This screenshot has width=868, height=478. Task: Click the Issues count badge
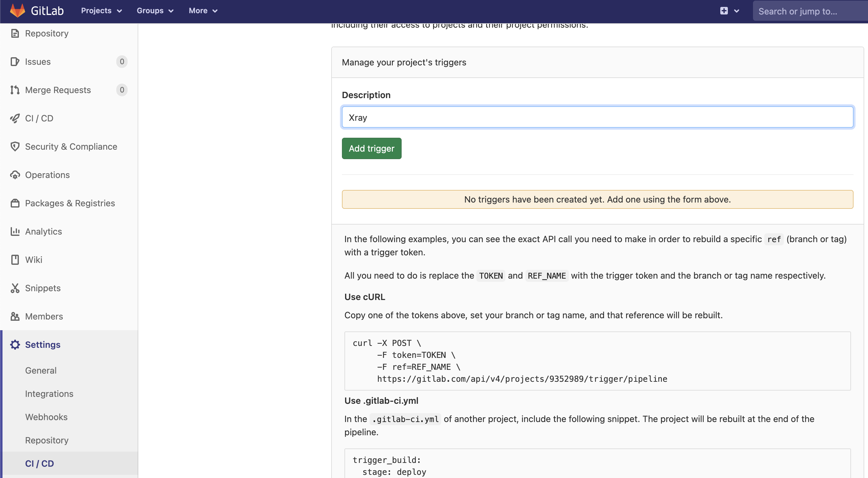(x=122, y=62)
